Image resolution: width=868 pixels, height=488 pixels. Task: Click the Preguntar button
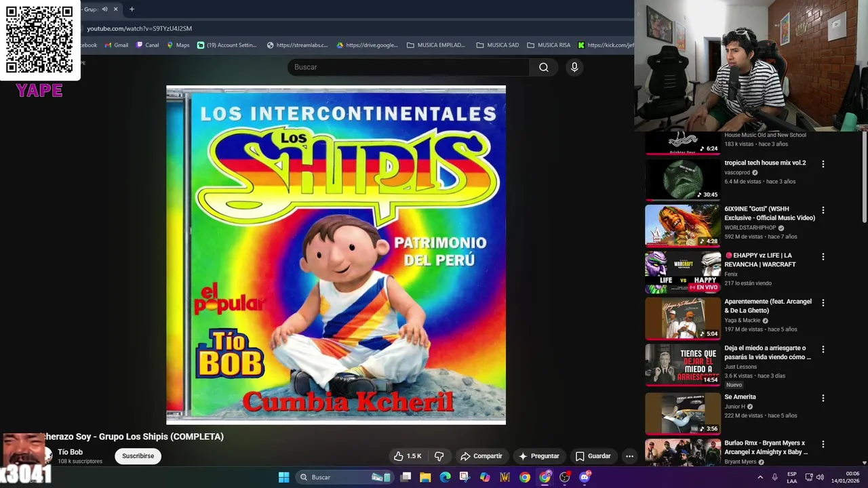[538, 456]
